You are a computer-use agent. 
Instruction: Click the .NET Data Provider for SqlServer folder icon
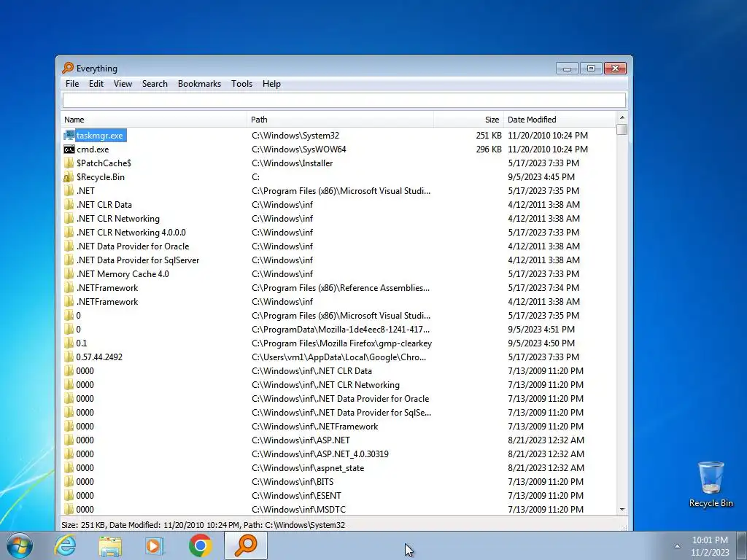pyautogui.click(x=69, y=260)
